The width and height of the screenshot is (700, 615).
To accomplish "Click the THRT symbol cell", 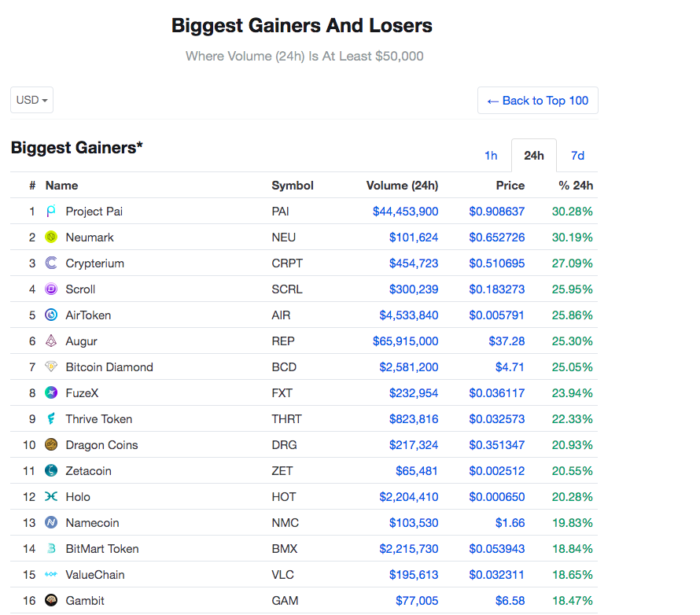I will [286, 419].
